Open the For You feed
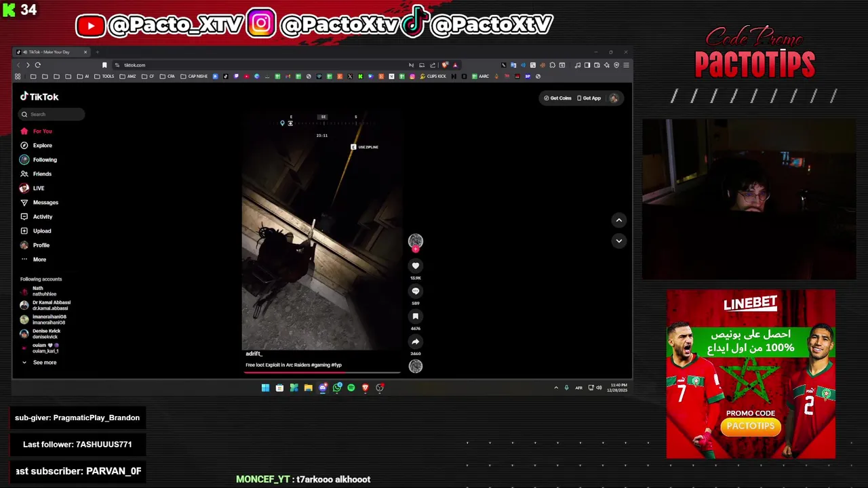 click(37, 131)
